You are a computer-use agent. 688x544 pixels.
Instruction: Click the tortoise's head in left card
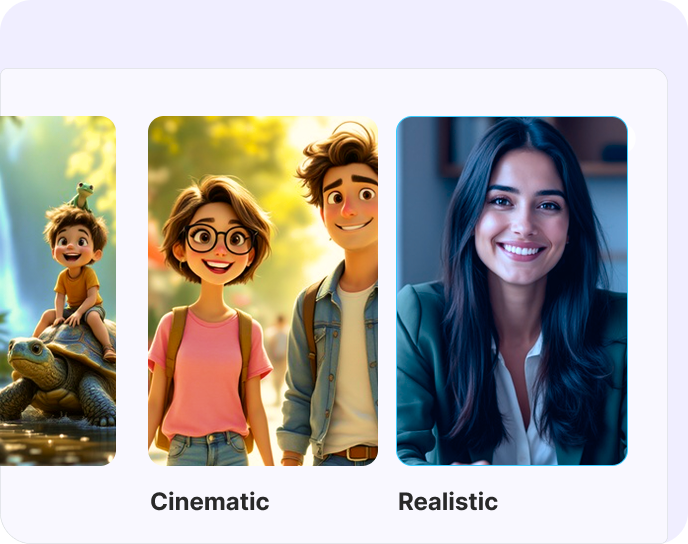(x=26, y=355)
